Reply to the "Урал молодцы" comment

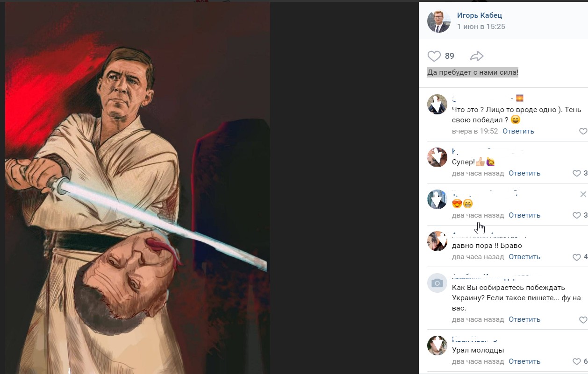pos(524,361)
